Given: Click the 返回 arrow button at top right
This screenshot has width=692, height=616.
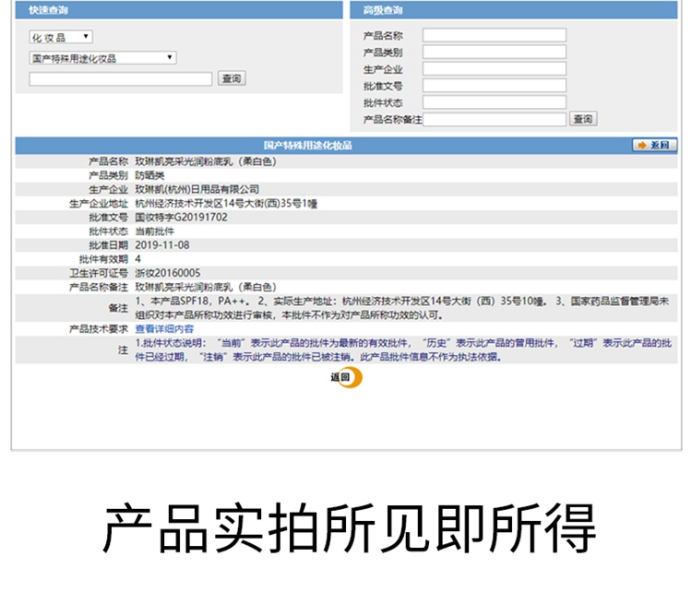Looking at the screenshot, I should pyautogui.click(x=654, y=146).
